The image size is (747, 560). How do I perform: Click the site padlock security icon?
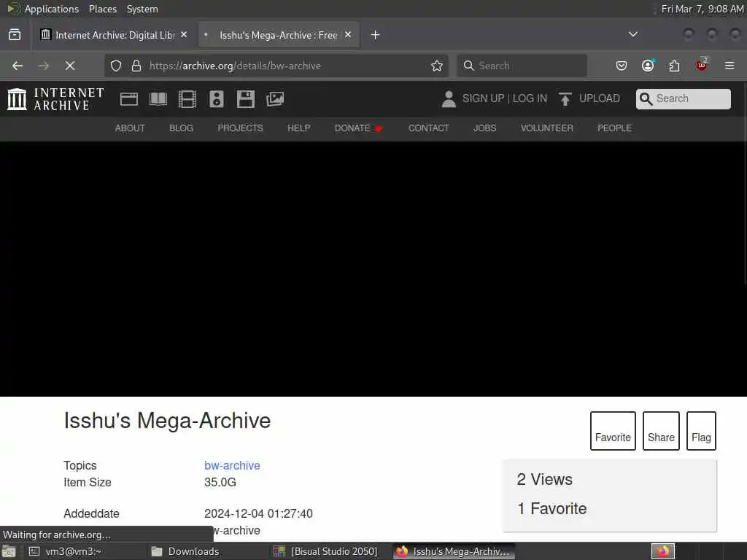(x=136, y=66)
